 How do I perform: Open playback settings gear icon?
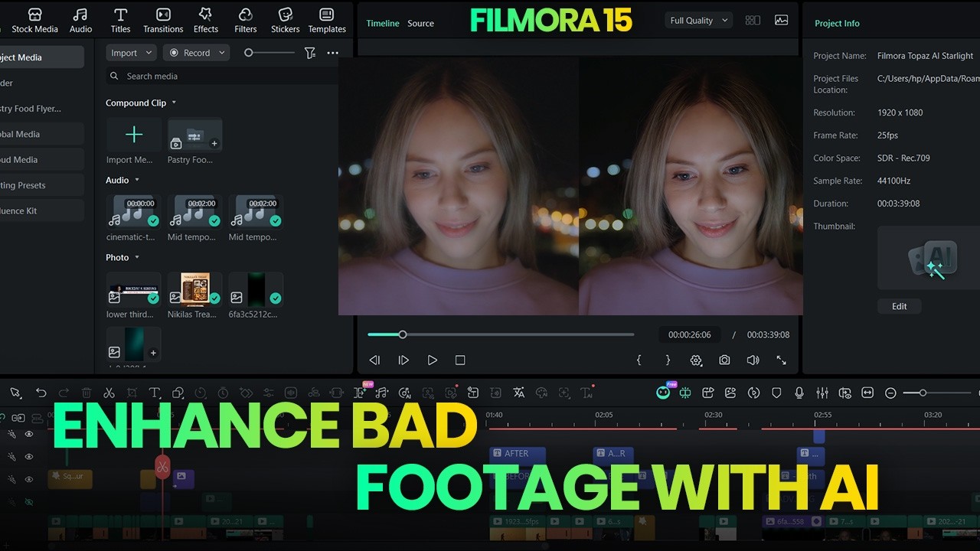(696, 360)
